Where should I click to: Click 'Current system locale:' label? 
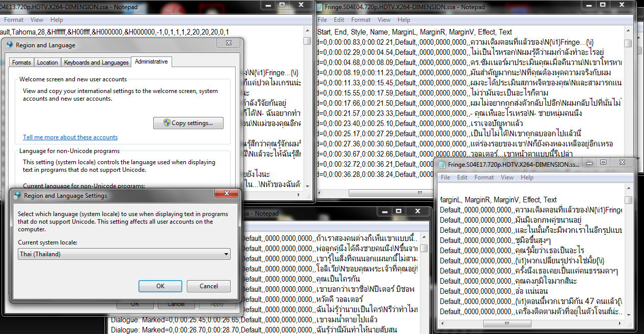(x=47, y=243)
